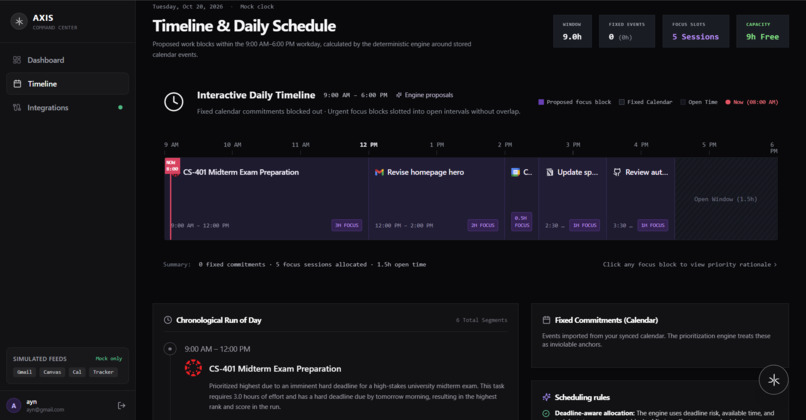Click the Canvas simulated feed chip

[52, 372]
